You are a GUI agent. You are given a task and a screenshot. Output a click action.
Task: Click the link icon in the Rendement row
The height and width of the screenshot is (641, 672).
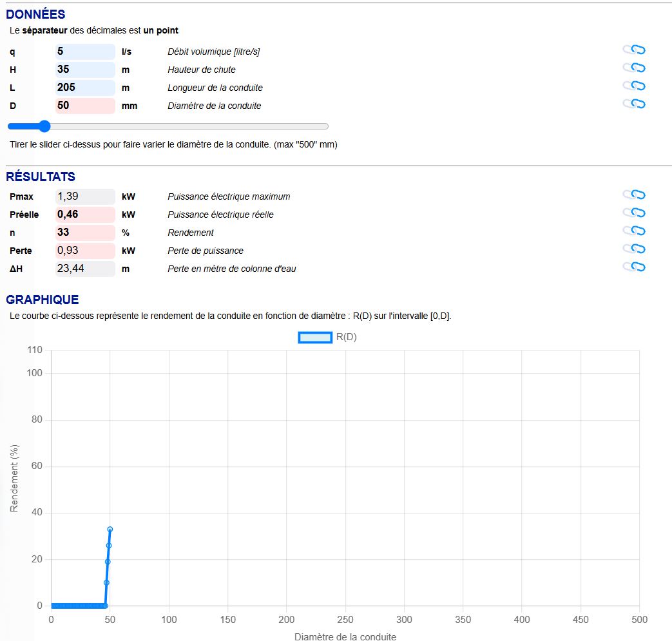[x=634, y=231]
